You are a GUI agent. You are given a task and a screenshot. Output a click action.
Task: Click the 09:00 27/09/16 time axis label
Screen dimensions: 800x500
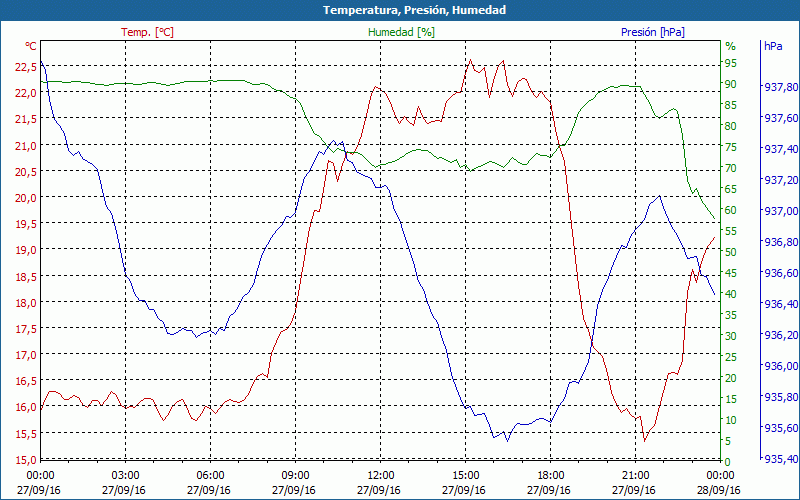(x=295, y=484)
